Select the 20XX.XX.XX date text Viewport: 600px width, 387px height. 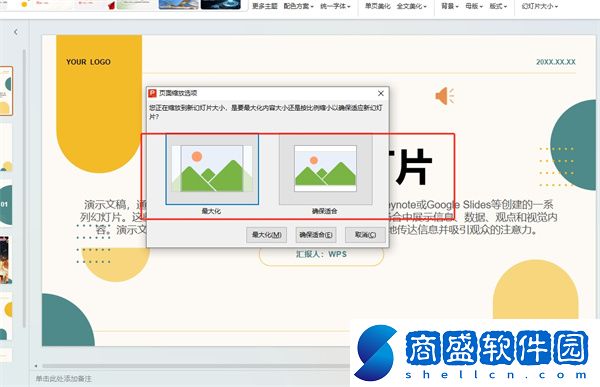coord(556,62)
